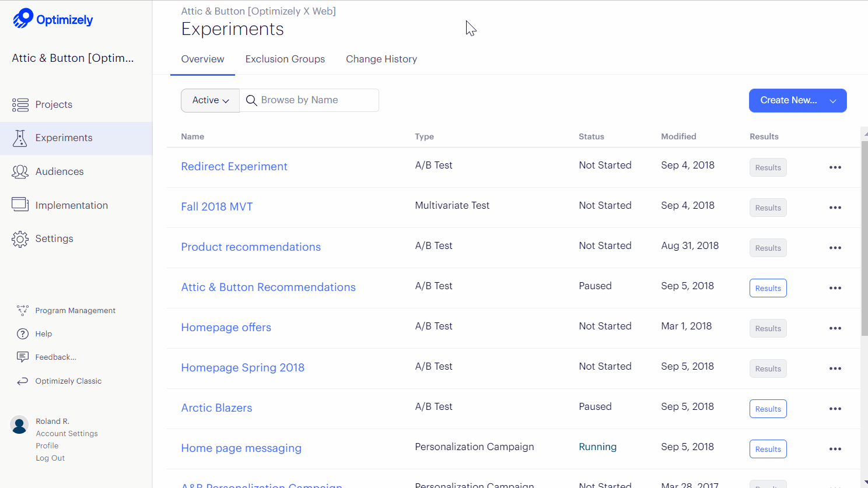Click the Optimizely rocket logo
Viewport: 868px width, 488px height.
click(x=23, y=19)
